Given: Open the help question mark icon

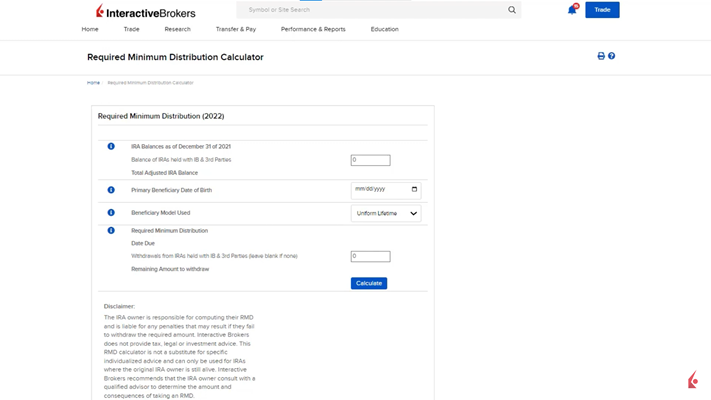Looking at the screenshot, I should coord(612,56).
